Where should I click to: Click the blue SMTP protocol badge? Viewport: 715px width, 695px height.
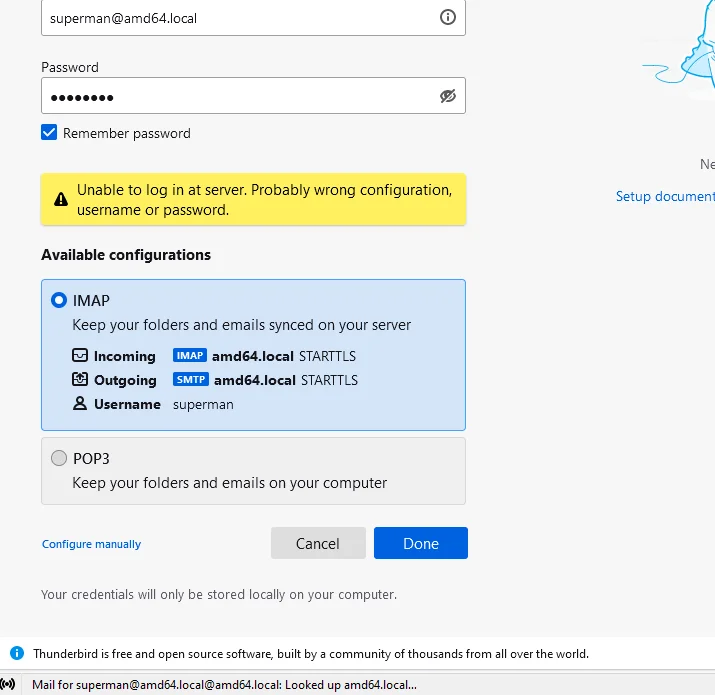(190, 380)
